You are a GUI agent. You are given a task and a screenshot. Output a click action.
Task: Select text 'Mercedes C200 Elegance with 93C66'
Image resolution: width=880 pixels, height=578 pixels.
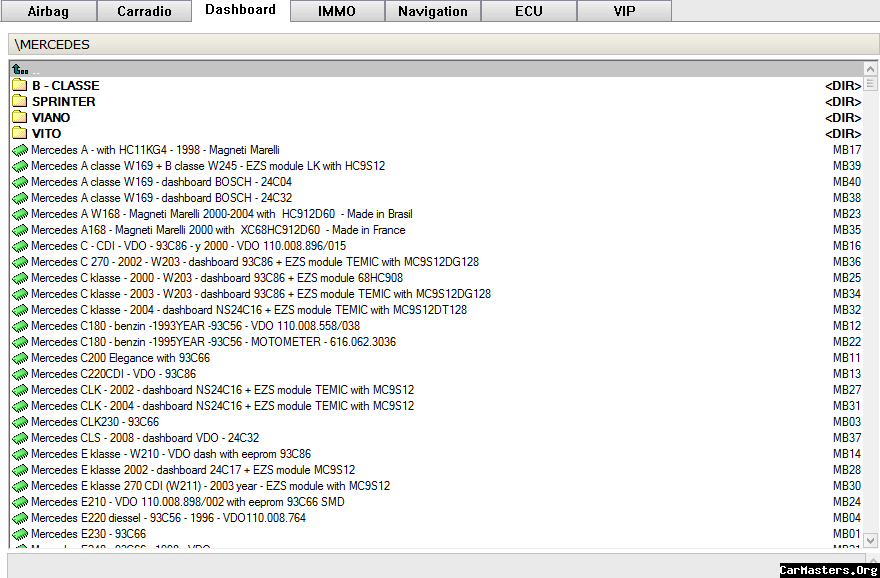tap(120, 358)
